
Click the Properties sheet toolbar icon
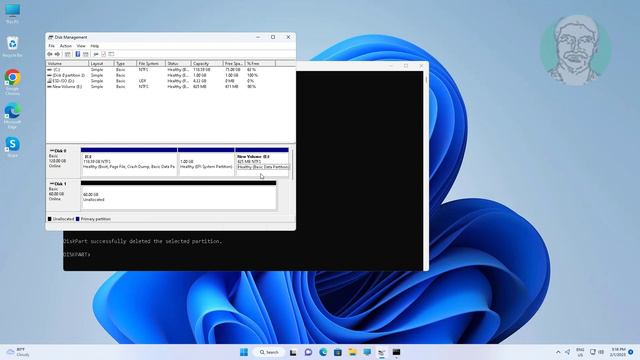point(104,54)
